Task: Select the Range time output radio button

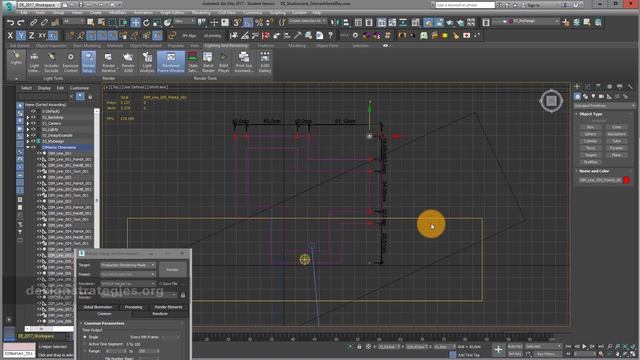Action: (85, 351)
